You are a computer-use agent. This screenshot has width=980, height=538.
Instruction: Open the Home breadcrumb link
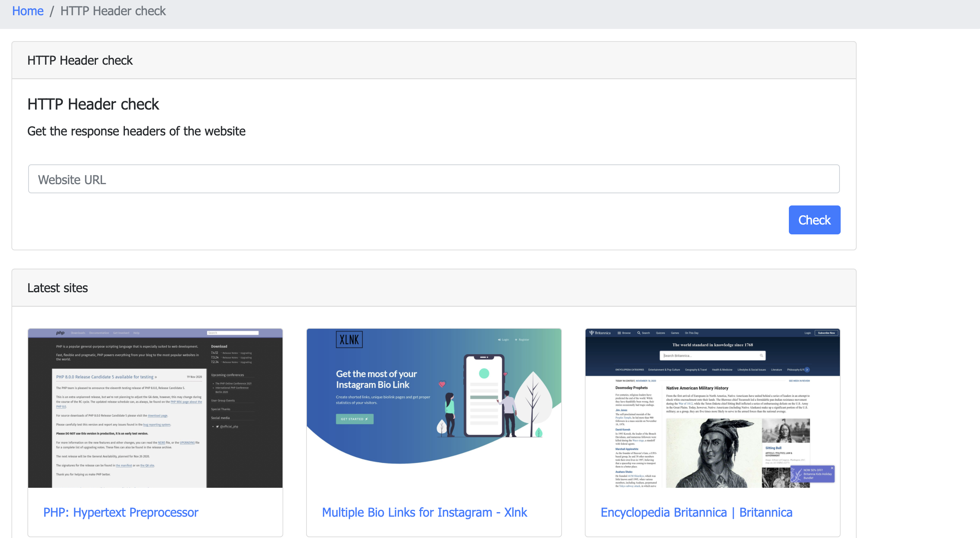28,11
